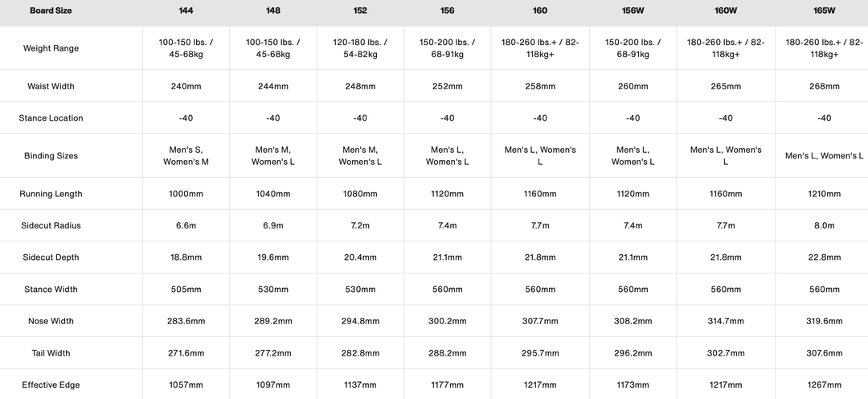Click the Men's S, Women's M cell
The image size is (868, 399).
186,156
